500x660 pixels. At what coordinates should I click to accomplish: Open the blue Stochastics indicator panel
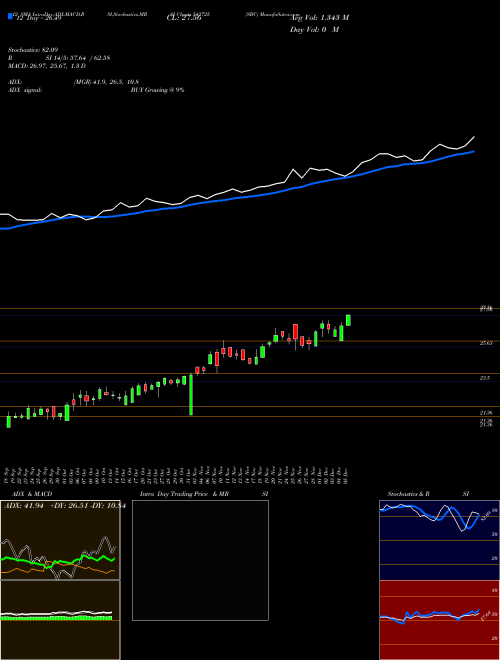(439, 540)
